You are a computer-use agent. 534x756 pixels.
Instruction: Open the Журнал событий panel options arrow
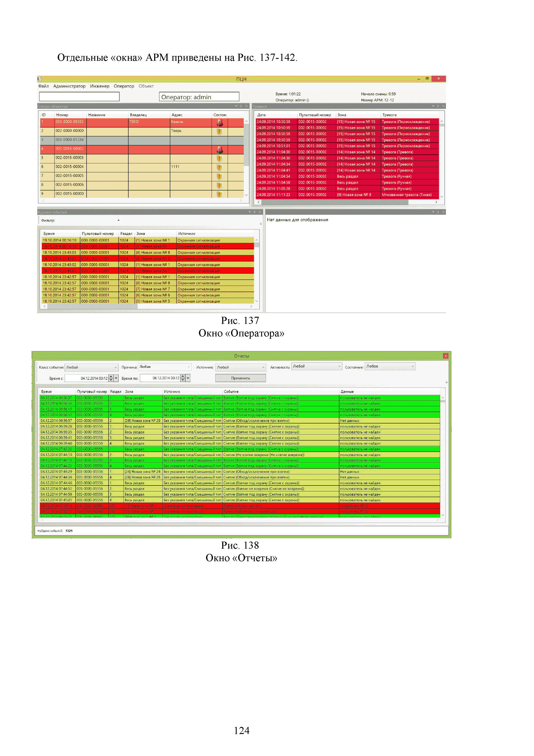(249, 212)
